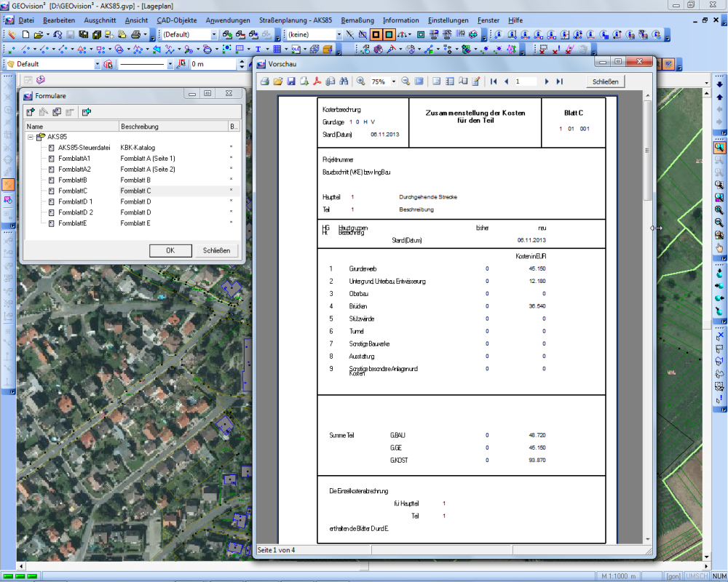
Task: Click the red X with exclamation icon
Action: pos(556,49)
